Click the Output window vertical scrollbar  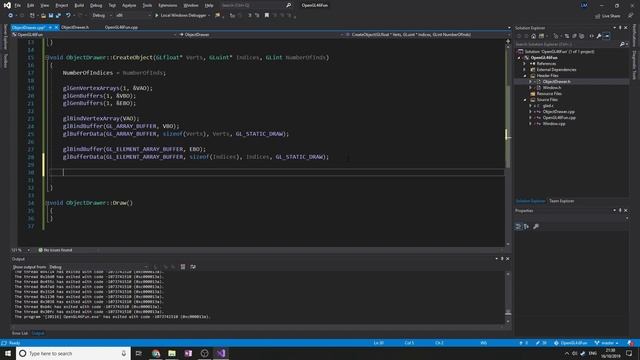(x=508, y=297)
